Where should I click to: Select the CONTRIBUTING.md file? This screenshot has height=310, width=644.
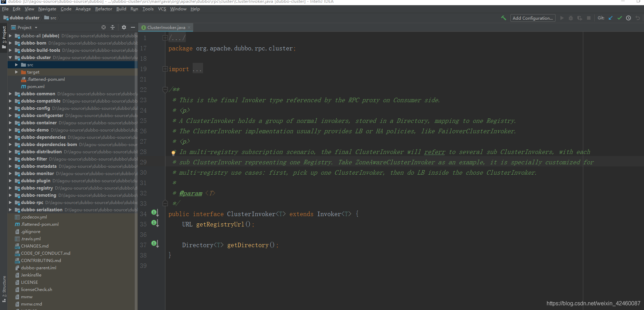41,261
